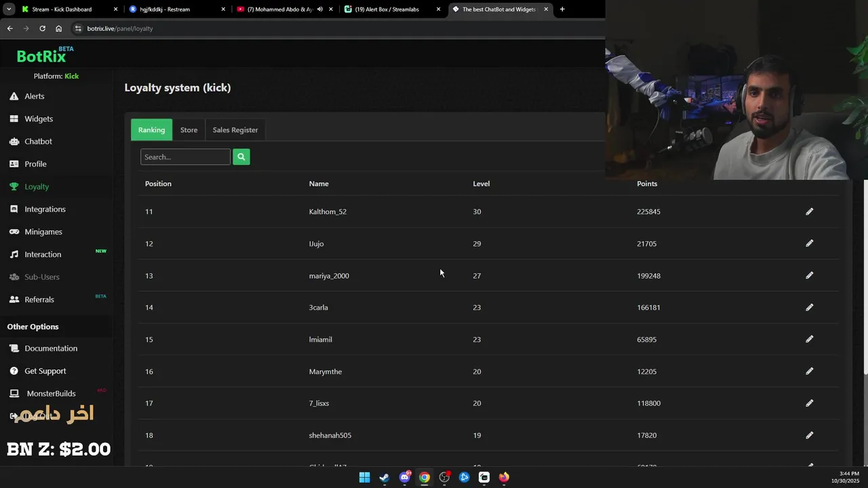Viewport: 868px width, 488px height.
Task: Click the Name column header
Action: (319, 184)
